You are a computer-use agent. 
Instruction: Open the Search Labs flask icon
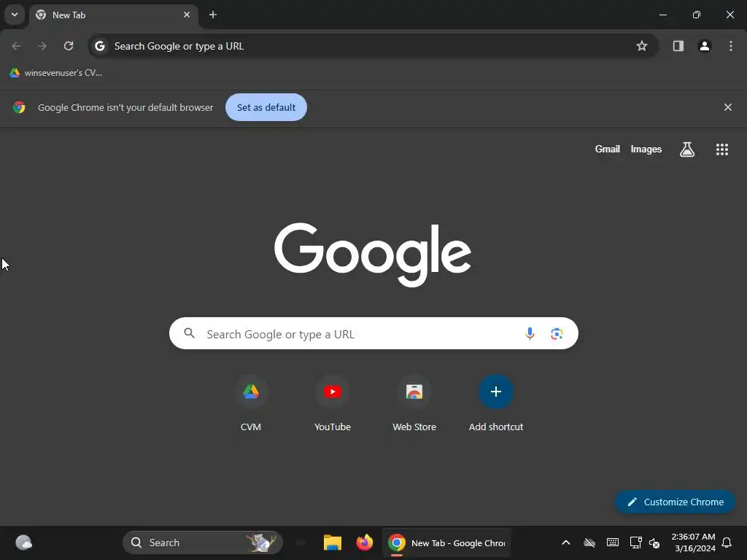pyautogui.click(x=686, y=149)
